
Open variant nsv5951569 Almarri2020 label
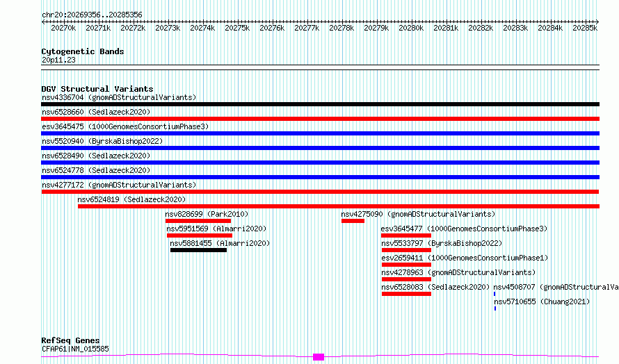[x=216, y=229]
